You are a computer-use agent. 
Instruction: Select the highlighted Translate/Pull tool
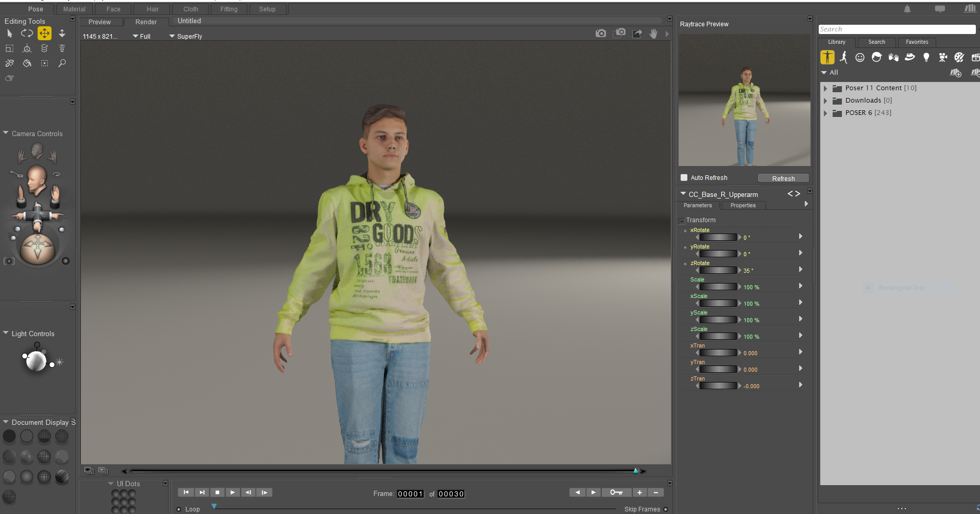coord(44,34)
